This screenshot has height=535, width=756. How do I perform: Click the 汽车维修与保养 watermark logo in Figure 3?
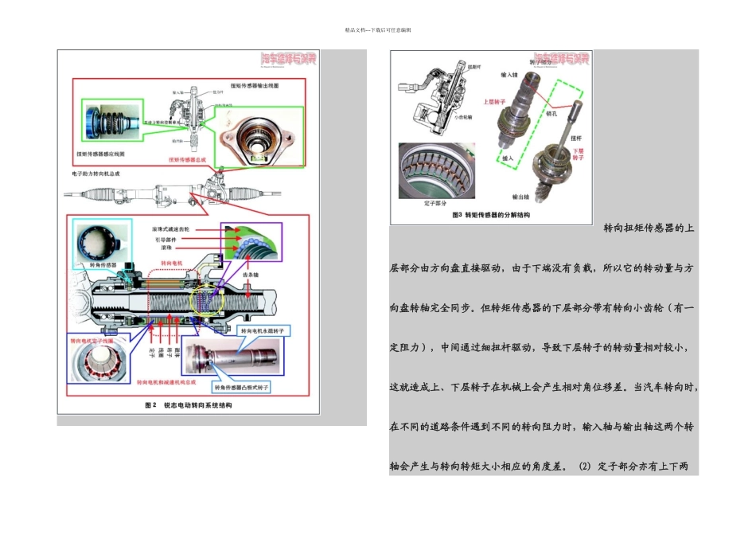point(561,59)
